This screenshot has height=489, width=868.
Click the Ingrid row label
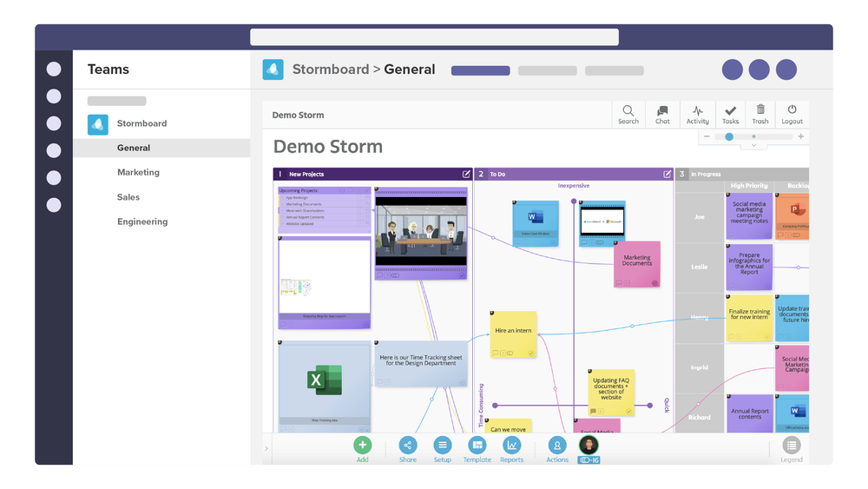tap(699, 367)
